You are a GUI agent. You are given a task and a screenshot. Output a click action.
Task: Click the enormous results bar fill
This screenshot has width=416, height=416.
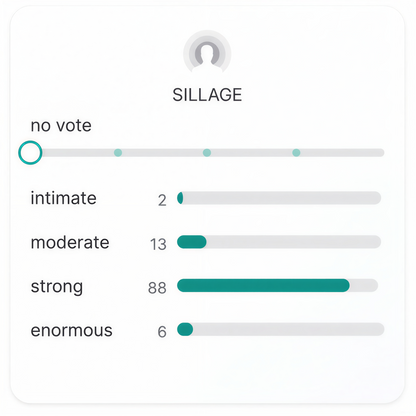(185, 329)
